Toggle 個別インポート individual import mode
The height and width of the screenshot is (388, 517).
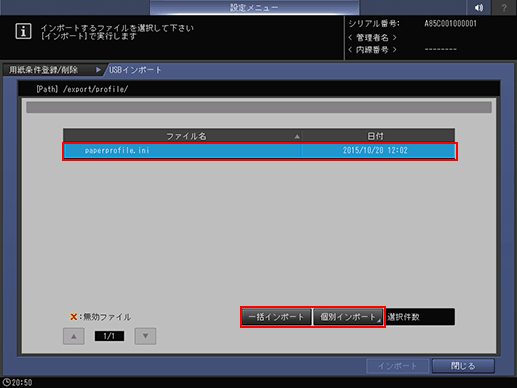348,317
